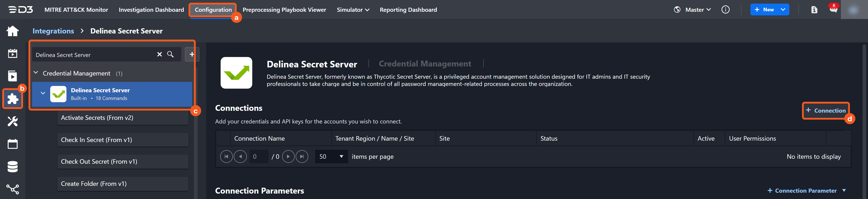Collapse the Credential Management category
This screenshot has height=199, width=868.
[36, 73]
